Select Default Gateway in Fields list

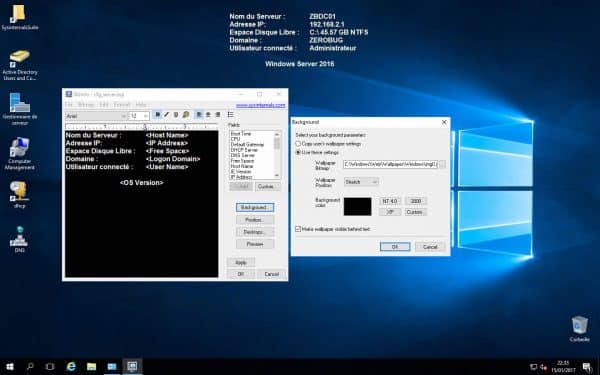point(248,145)
